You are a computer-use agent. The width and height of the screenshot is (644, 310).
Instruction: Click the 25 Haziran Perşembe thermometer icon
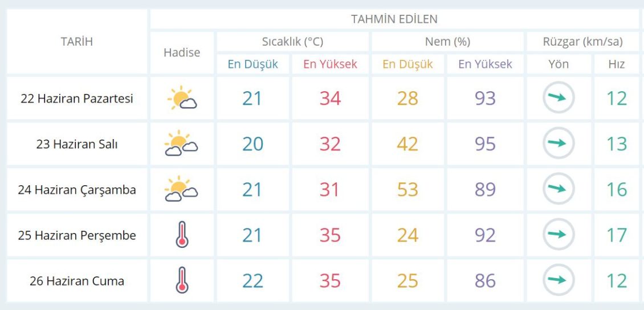(182, 235)
